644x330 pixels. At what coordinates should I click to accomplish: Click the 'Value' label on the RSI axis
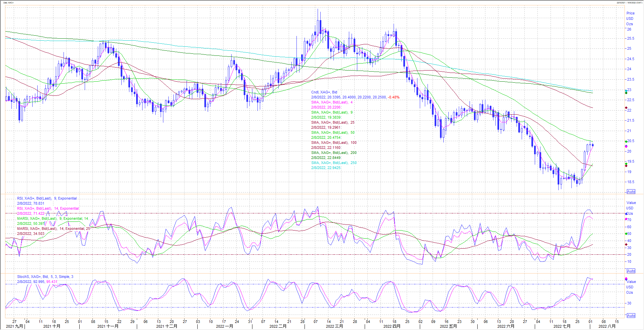click(x=631, y=203)
